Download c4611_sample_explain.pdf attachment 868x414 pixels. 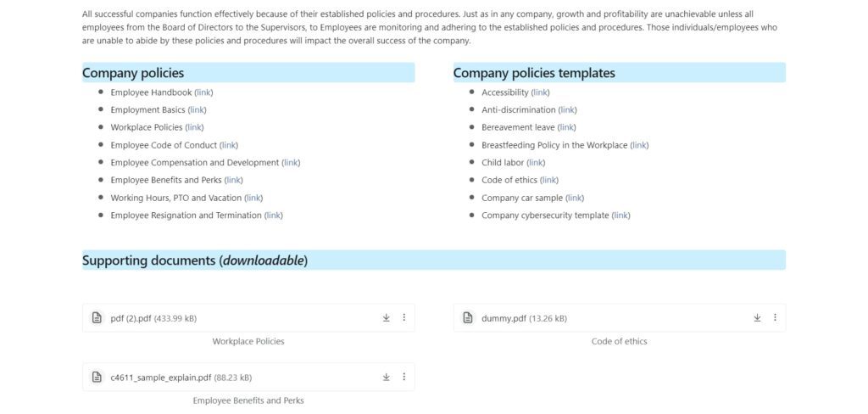click(386, 377)
